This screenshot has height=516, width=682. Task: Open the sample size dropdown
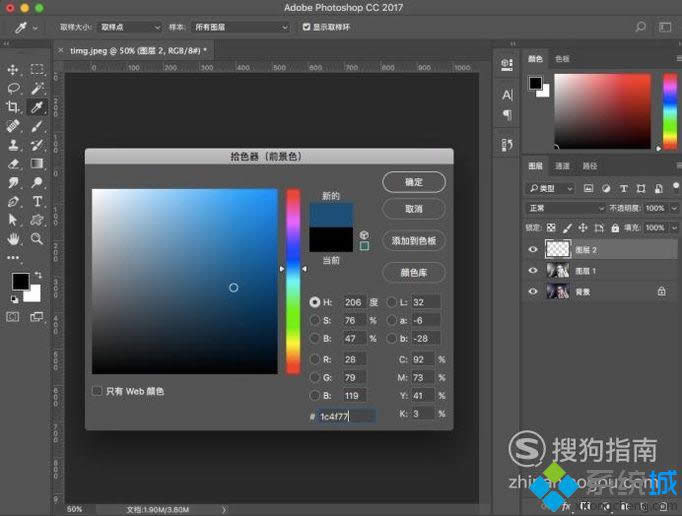(x=129, y=27)
